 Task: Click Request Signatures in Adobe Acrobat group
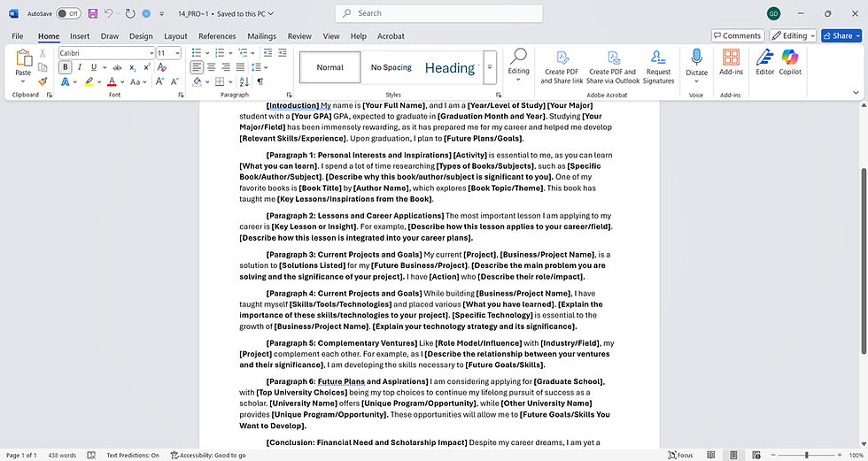click(x=659, y=67)
